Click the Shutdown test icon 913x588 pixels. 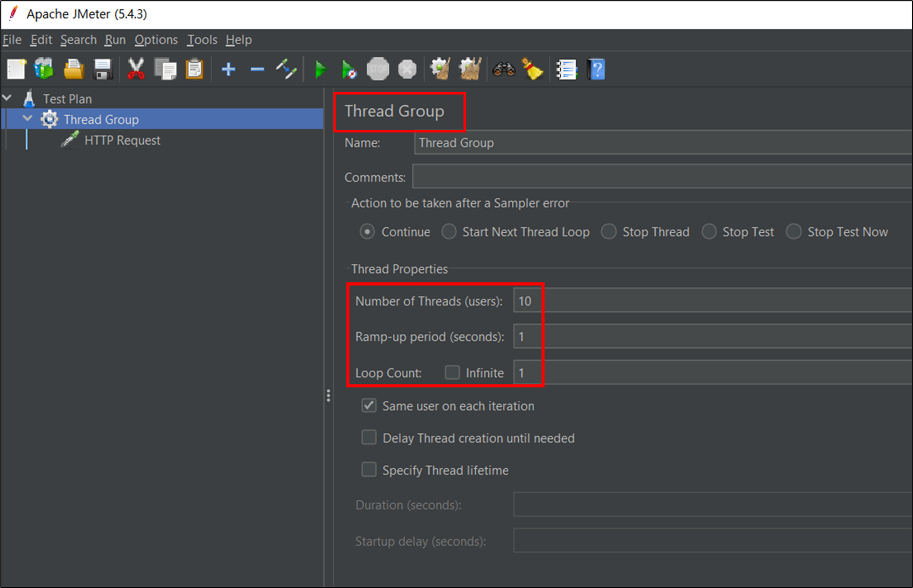[x=407, y=69]
